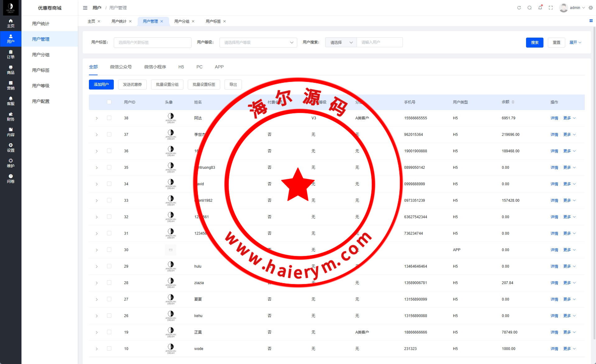Open the notification bell
The image size is (596, 364).
(x=540, y=8)
